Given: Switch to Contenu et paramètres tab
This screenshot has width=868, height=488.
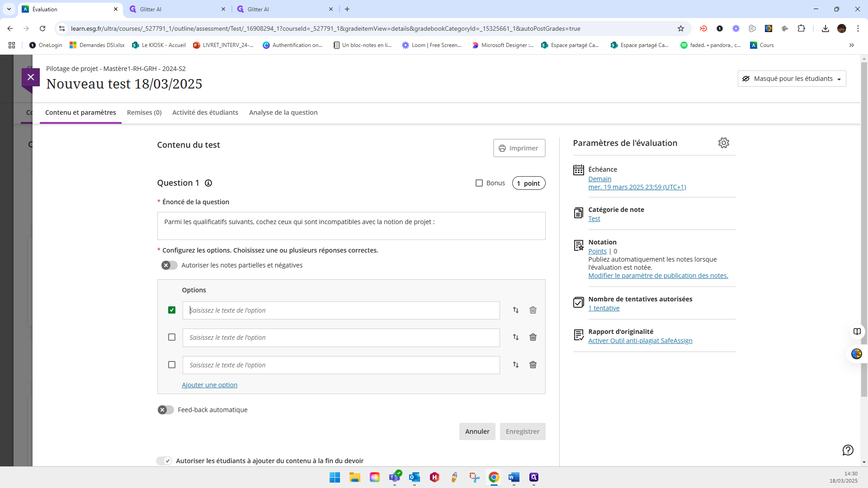Looking at the screenshot, I should pyautogui.click(x=80, y=113).
